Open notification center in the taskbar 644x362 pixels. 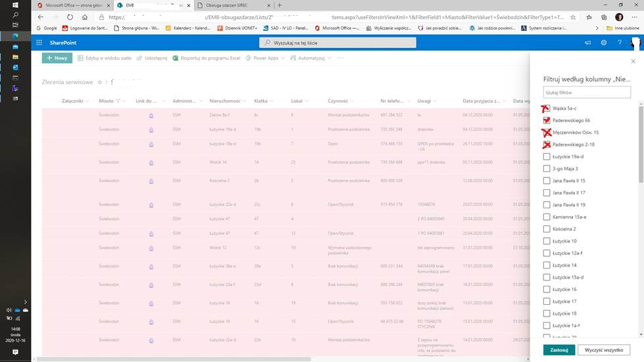[x=15, y=352]
